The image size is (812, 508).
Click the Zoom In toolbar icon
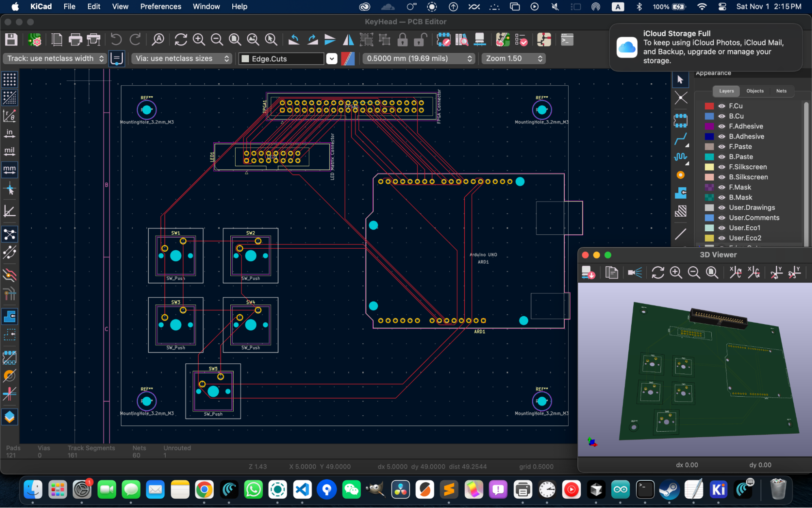coord(199,40)
